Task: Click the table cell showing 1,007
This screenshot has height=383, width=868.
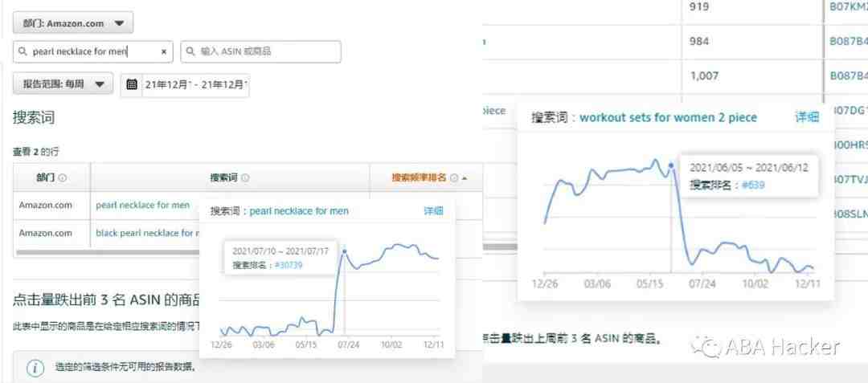Action: point(704,75)
